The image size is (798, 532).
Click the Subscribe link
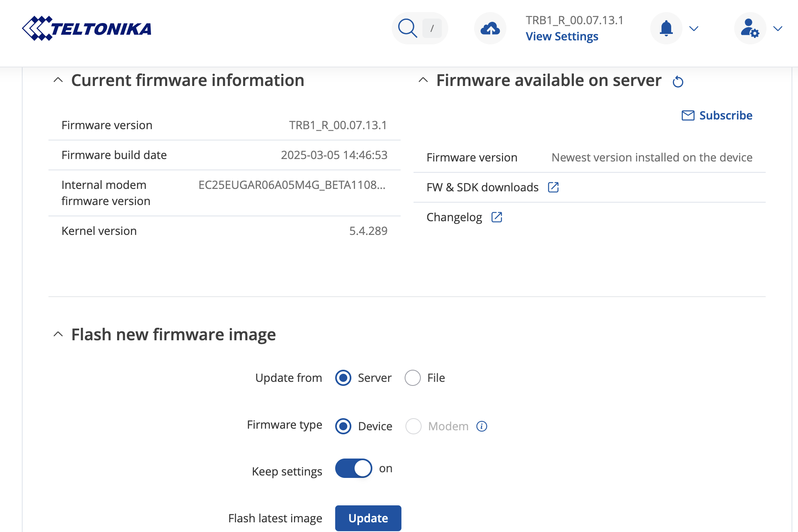726,115
